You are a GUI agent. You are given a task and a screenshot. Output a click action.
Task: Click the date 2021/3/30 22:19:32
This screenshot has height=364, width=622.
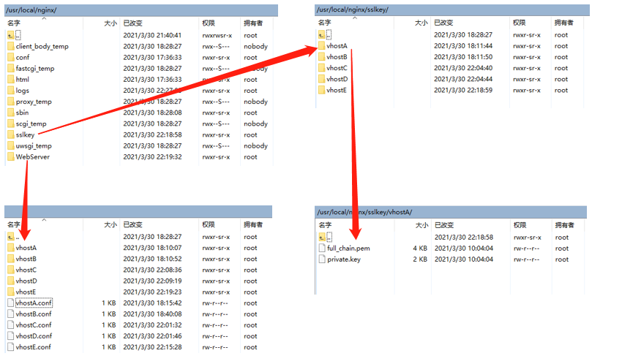tap(152, 157)
